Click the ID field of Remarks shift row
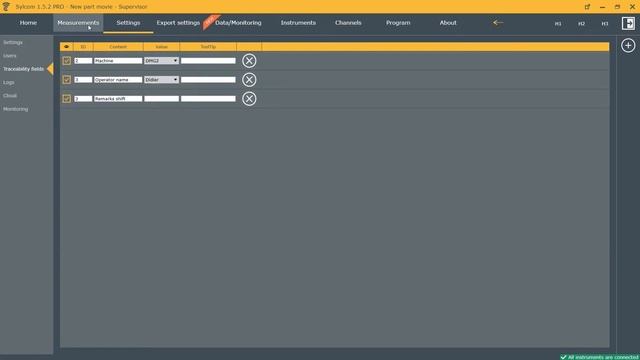 pos(83,99)
